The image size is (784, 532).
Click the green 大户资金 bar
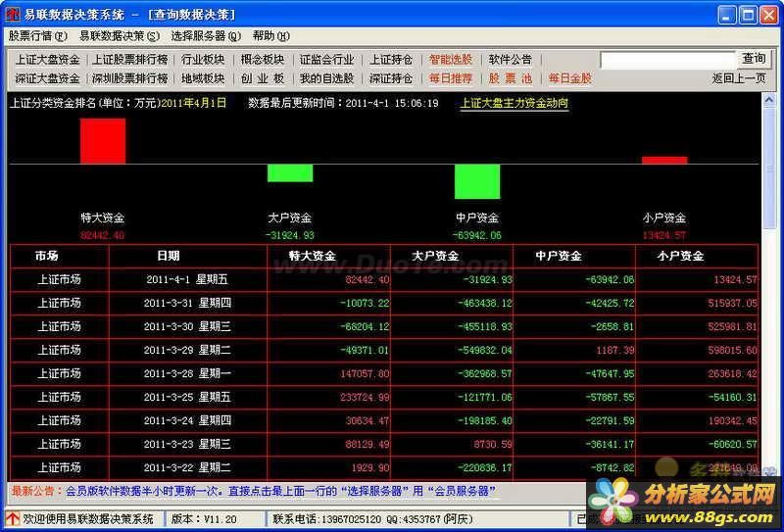[290, 173]
